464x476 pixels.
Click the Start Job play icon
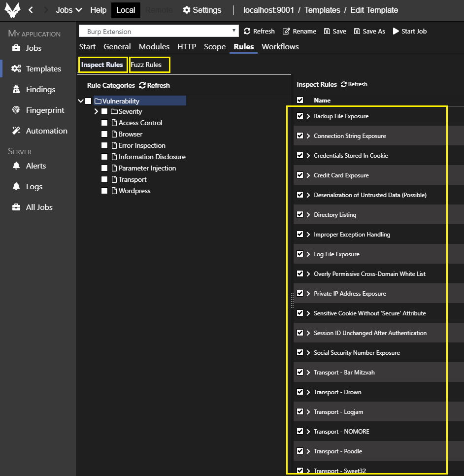pos(396,31)
